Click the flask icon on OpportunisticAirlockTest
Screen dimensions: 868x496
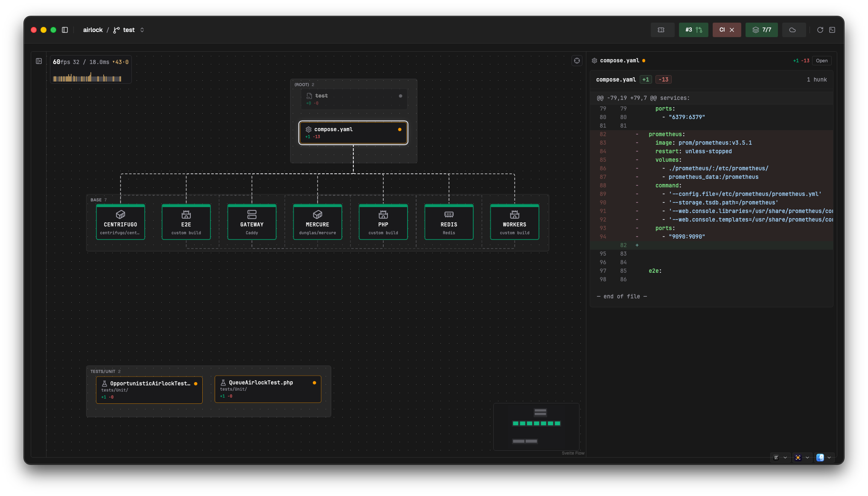[x=105, y=384]
